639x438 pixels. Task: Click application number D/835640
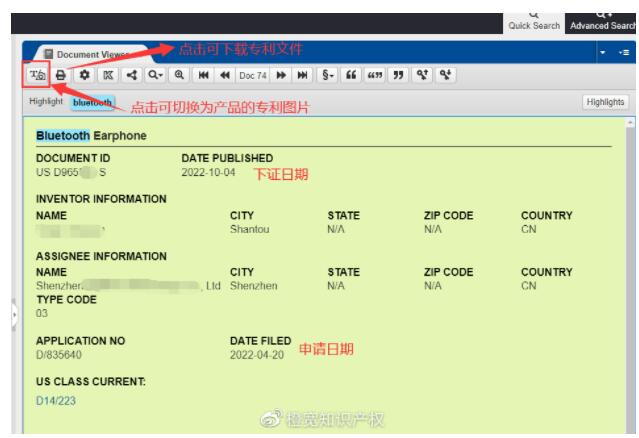(x=59, y=355)
